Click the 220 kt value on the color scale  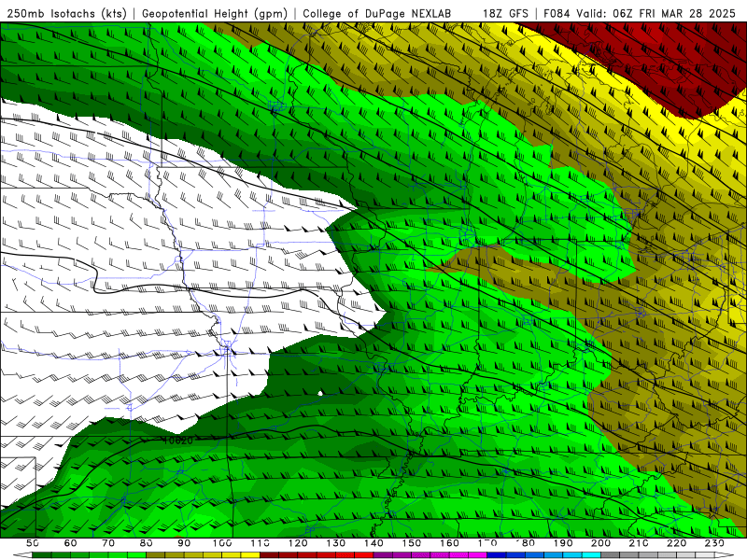[x=677, y=543]
